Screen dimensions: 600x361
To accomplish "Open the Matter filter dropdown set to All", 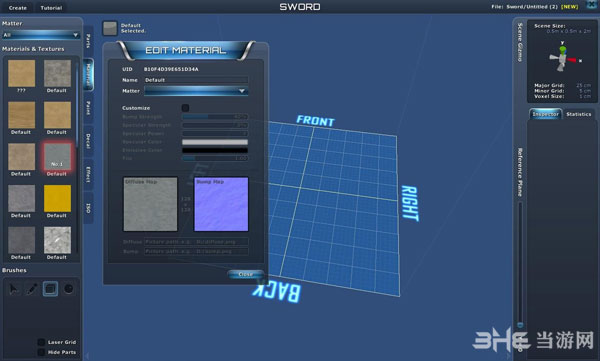I will pyautogui.click(x=41, y=35).
